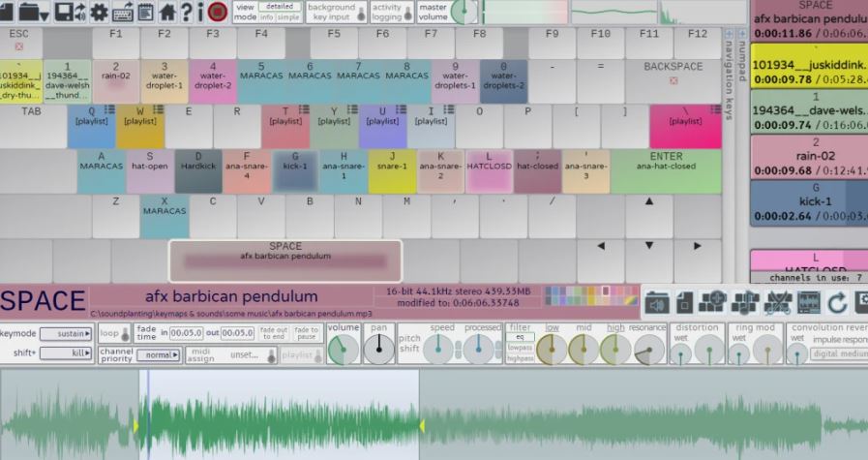868x460 pixels.
Task: Adjust the volume knob
Action: (344, 350)
